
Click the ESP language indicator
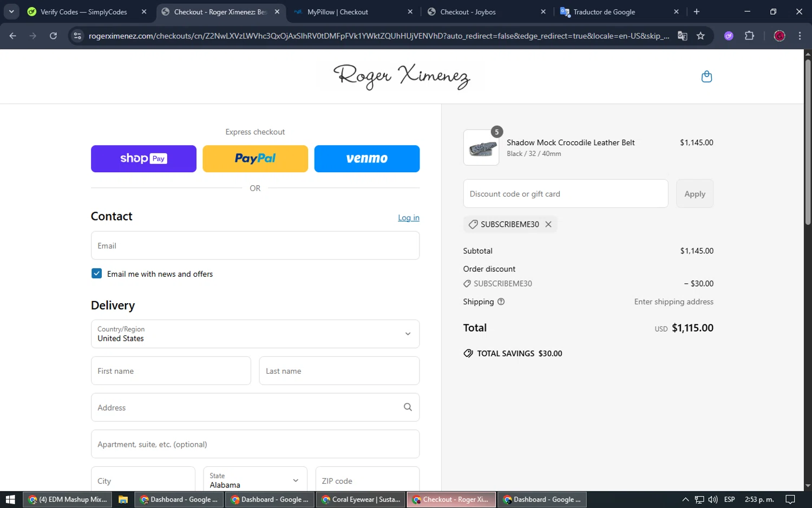coord(729,499)
